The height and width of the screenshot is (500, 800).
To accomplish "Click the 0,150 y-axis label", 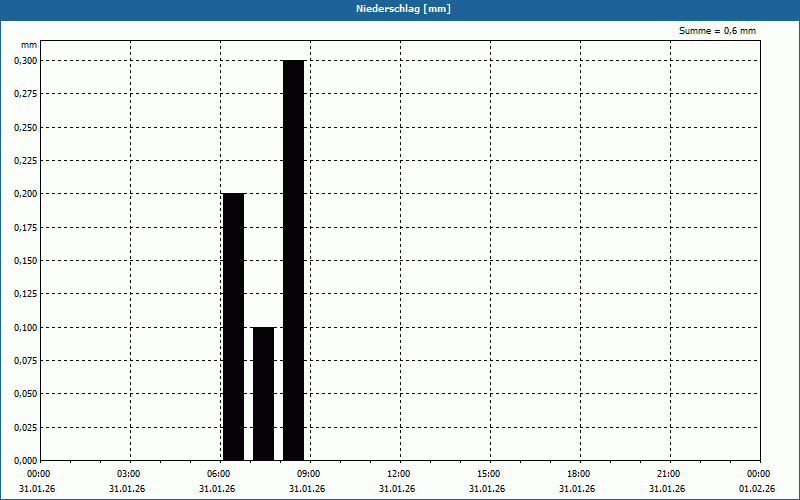I will coord(26,261).
